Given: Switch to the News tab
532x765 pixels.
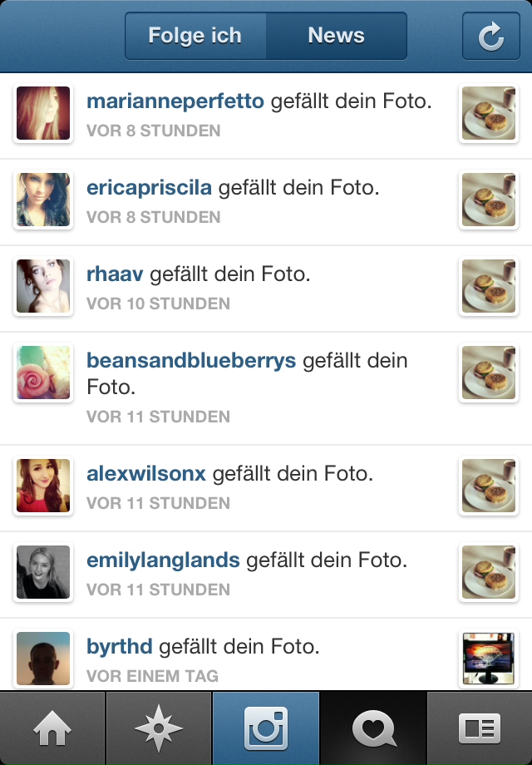Looking at the screenshot, I should click(336, 36).
